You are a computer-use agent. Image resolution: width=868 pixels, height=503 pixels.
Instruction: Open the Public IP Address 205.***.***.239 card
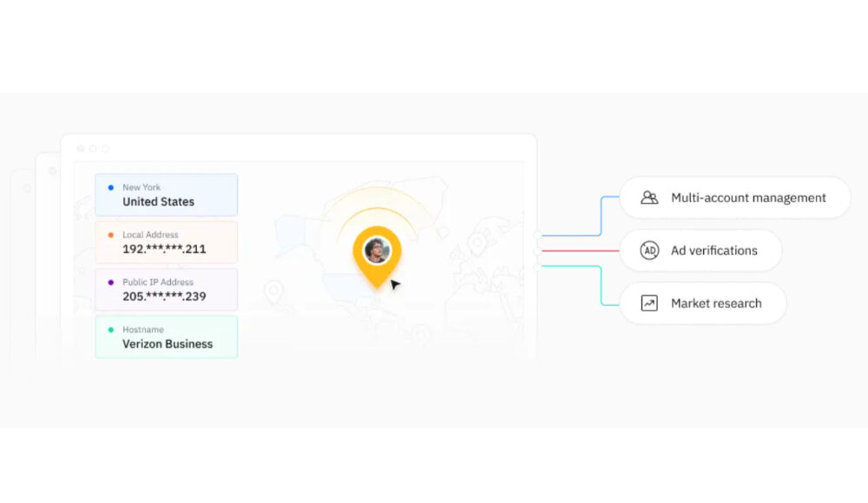166,290
